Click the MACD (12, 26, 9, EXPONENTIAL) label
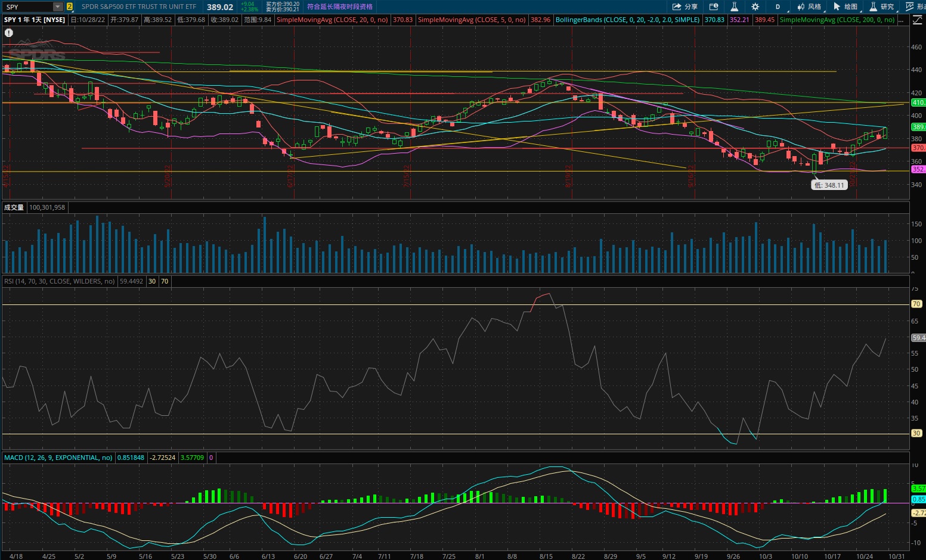Screen dimensions: 926x560 58,458
